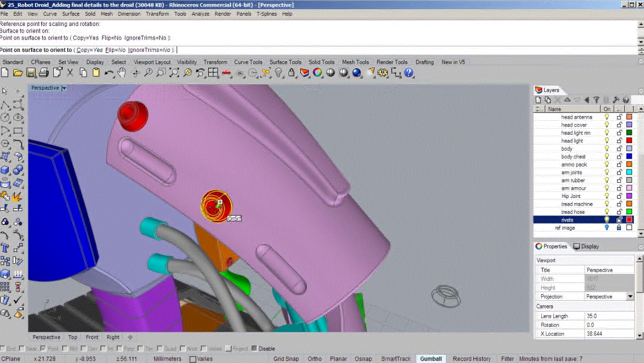Click the Print icon
Viewport: 644px width, 363px height.
(43, 73)
